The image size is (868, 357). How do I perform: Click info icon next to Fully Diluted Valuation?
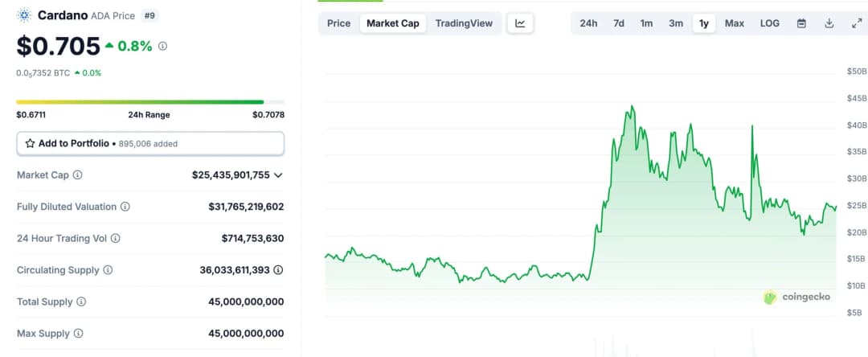125,207
